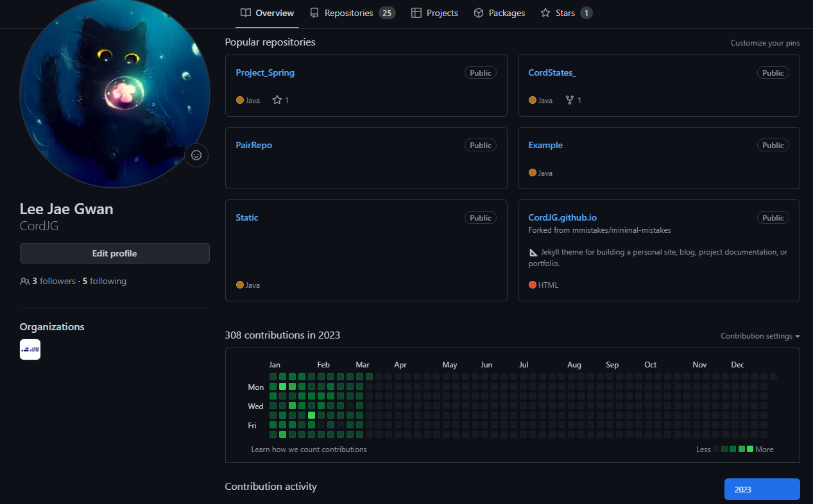This screenshot has height=504, width=813.
Task: Click the Java language dot on CordStates_
Action: pyautogui.click(x=533, y=100)
